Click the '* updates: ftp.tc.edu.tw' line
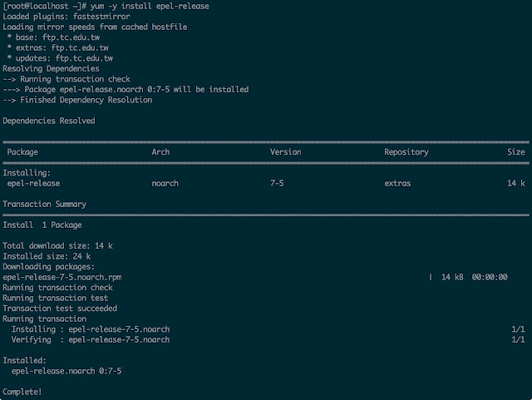The image size is (532, 400). [x=60, y=58]
